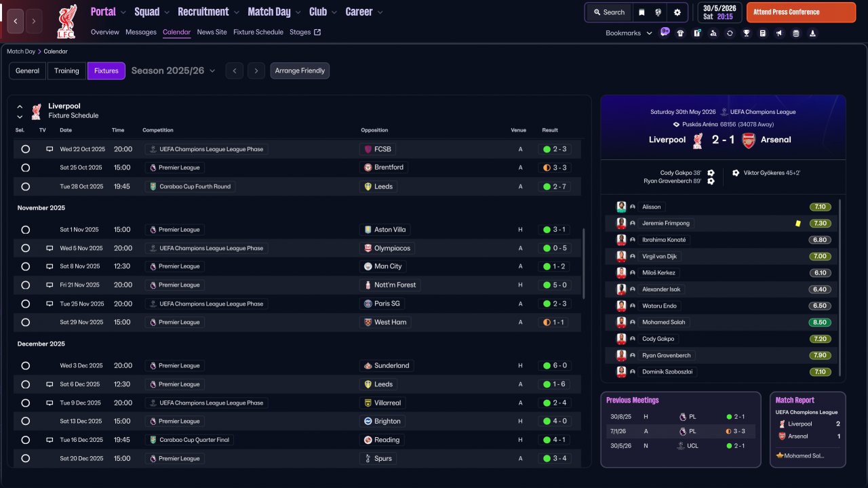868x488 pixels.
Task: Click the fixture list vertical scrollbar
Action: click(583, 263)
